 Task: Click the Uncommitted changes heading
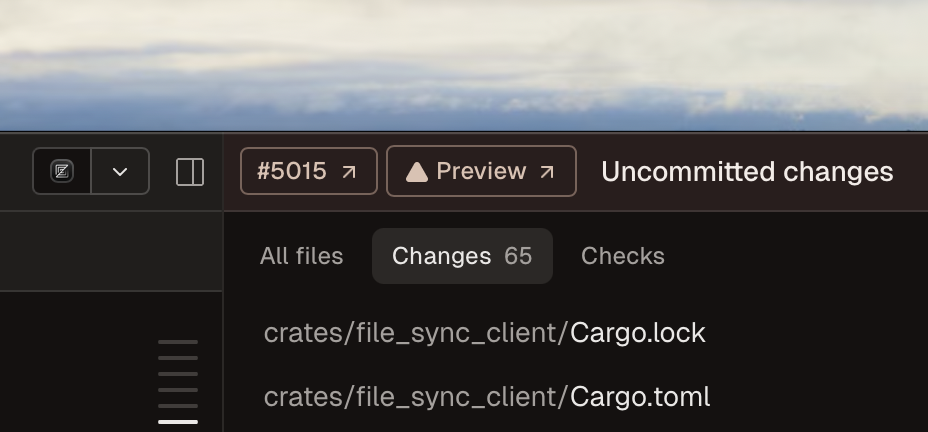[x=747, y=172]
